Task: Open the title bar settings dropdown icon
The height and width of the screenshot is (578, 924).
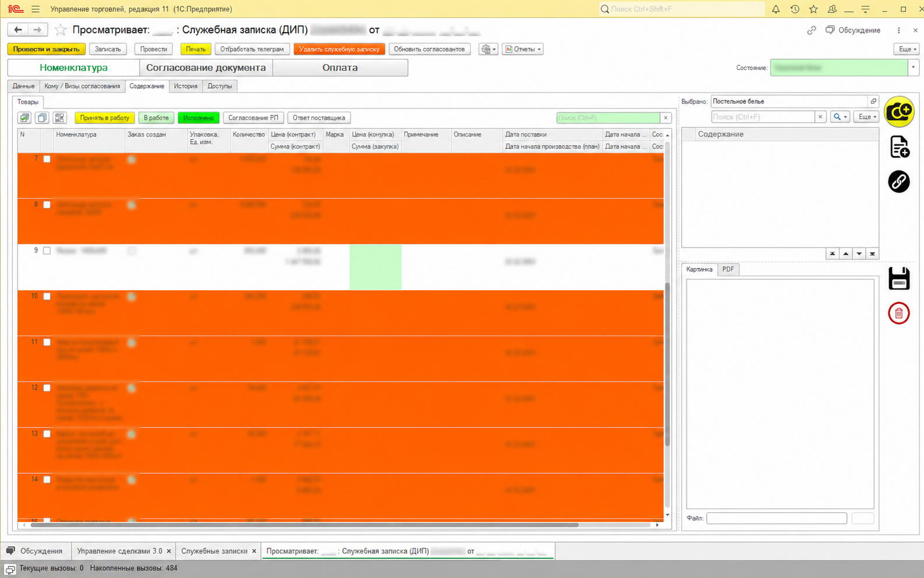Action: click(865, 9)
